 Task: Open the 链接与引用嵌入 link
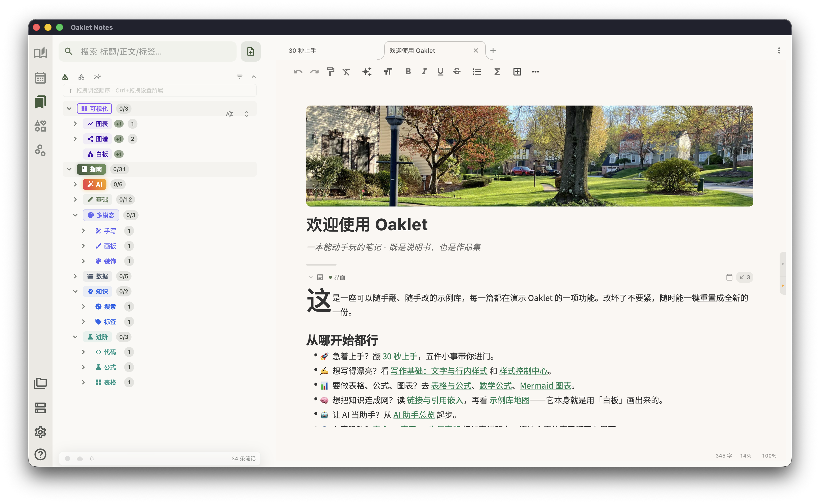coord(435,400)
